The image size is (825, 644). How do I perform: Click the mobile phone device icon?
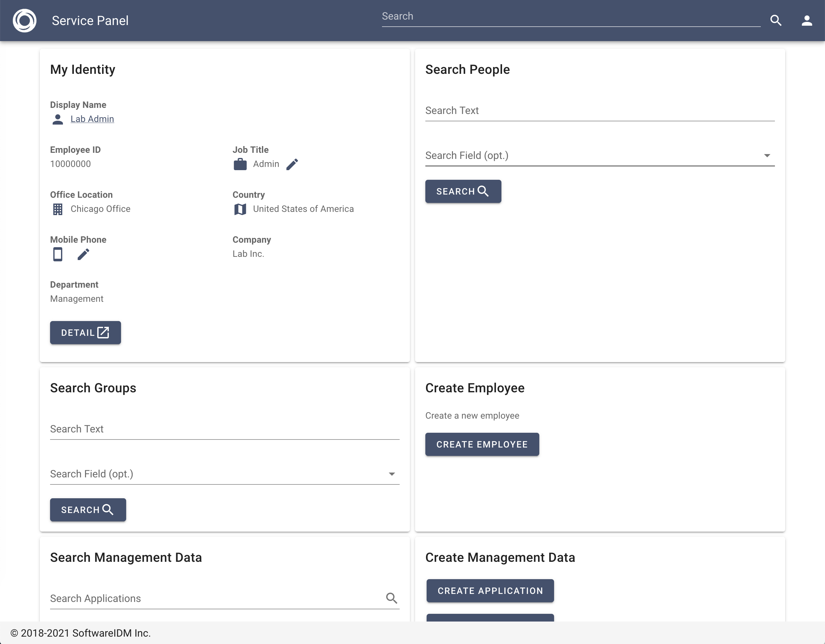pos(57,254)
